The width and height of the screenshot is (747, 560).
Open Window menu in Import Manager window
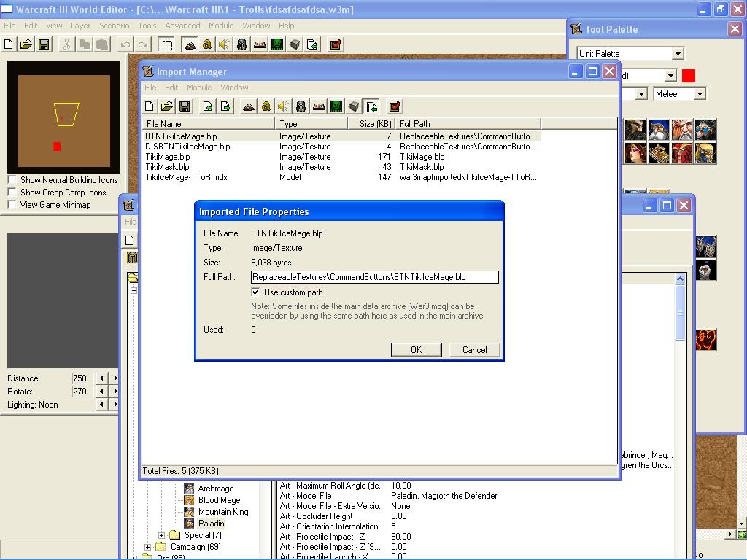tap(234, 87)
